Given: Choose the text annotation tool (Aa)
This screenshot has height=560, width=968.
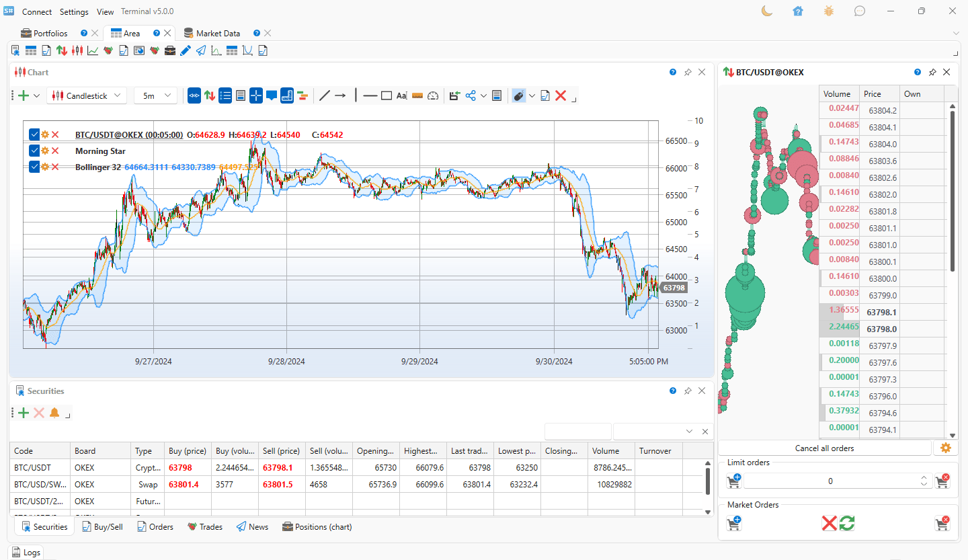Looking at the screenshot, I should coord(401,95).
